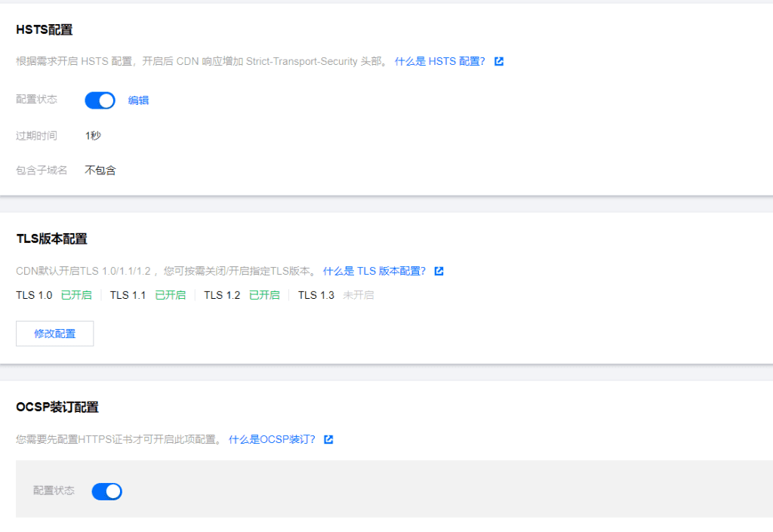
Task: Open 什么是 TLS 版本配置? help link
Action: [374, 271]
